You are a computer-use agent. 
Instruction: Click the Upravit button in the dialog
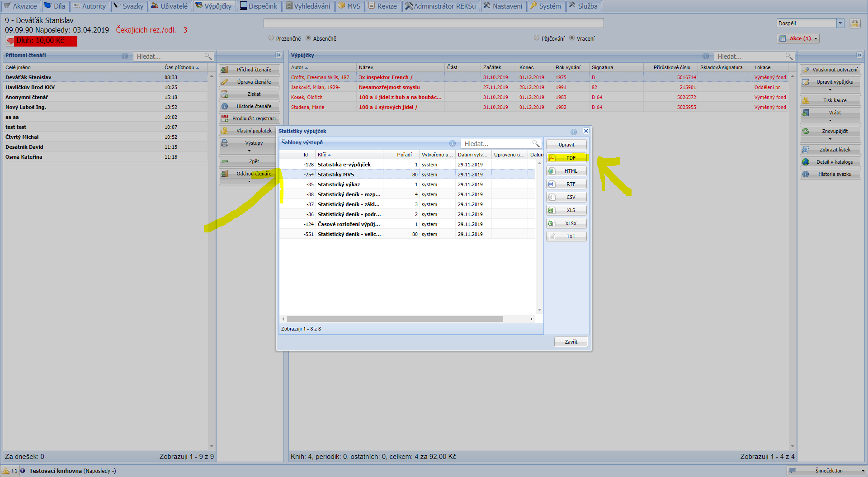[566, 145]
